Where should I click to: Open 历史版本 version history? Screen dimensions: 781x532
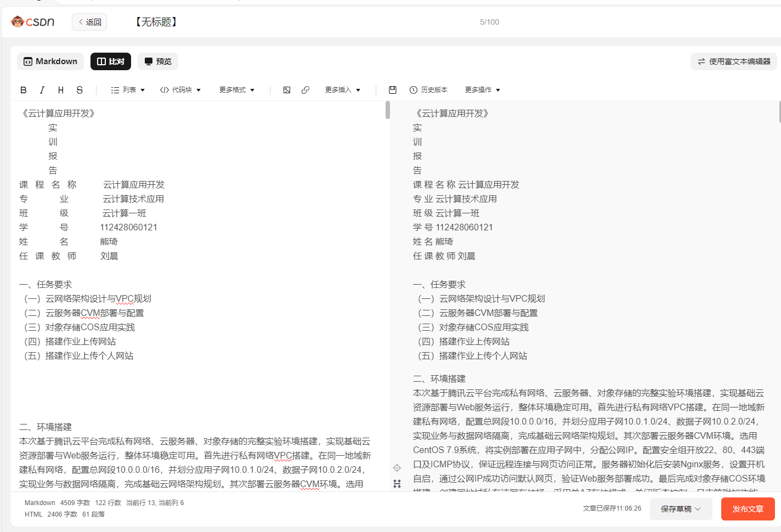[x=428, y=90]
